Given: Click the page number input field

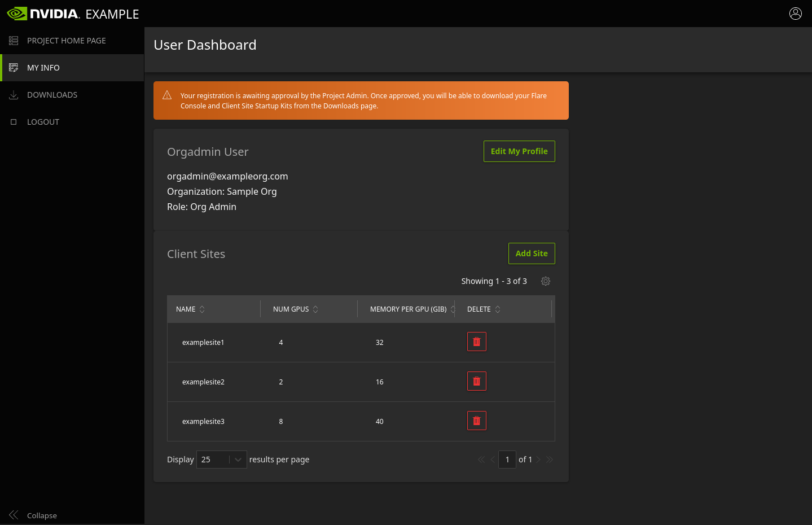Looking at the screenshot, I should pos(507,460).
